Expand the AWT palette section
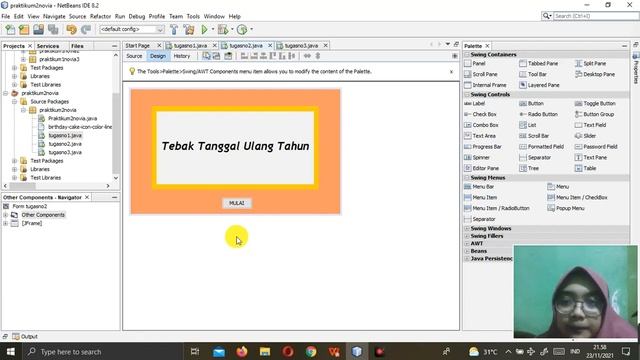The image size is (640, 360). pos(467,244)
